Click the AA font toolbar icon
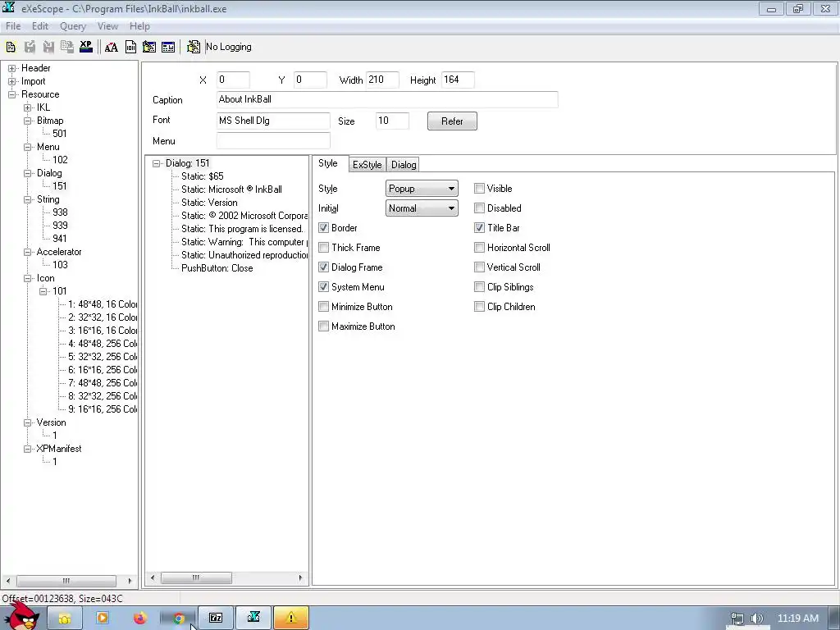 112,47
